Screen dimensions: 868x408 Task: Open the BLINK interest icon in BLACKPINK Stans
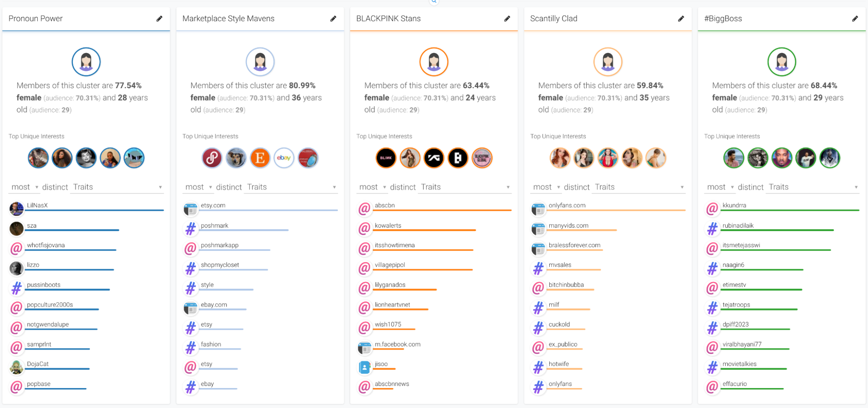386,158
